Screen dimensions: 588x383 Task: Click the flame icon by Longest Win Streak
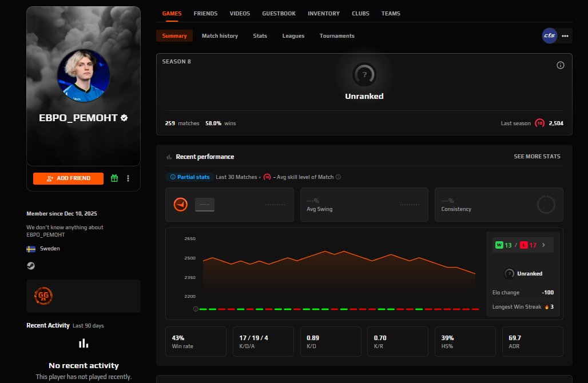coord(547,307)
